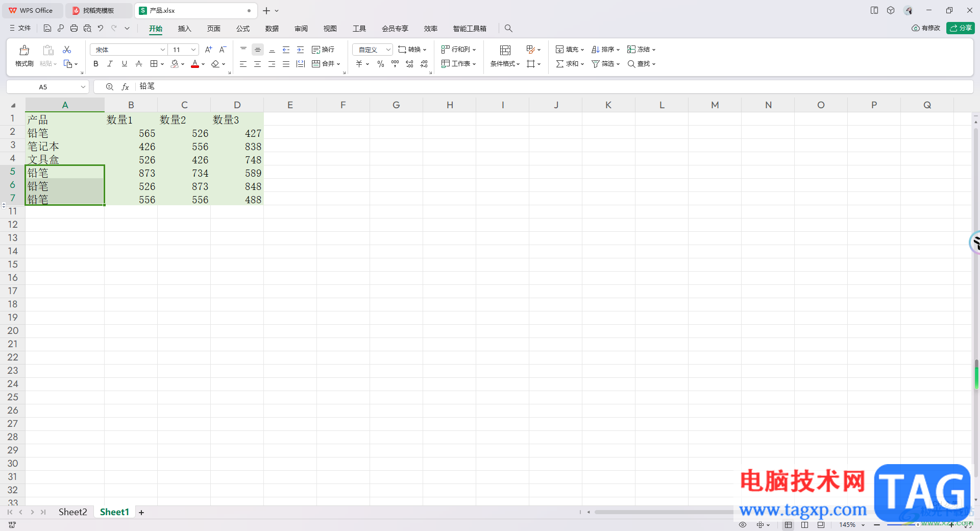The image size is (980, 531).
Task: Click the formula bar zoom magnifier icon
Action: tap(109, 87)
